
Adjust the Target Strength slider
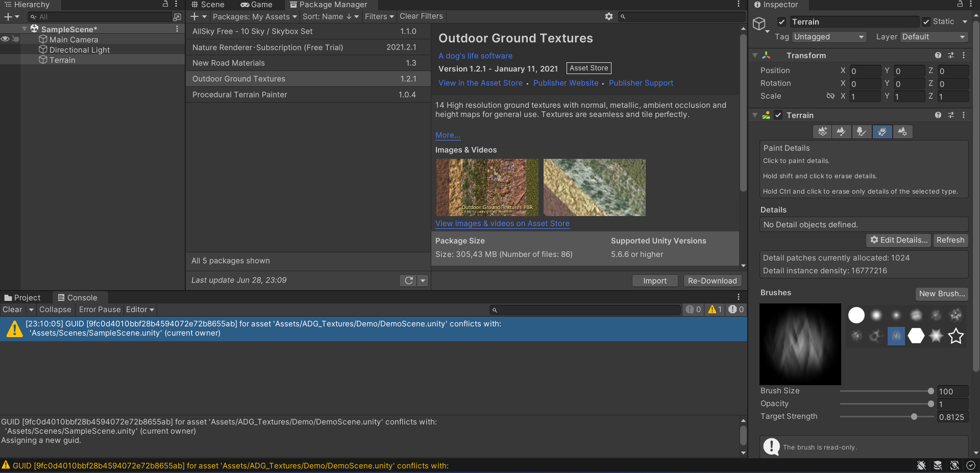[887, 417]
